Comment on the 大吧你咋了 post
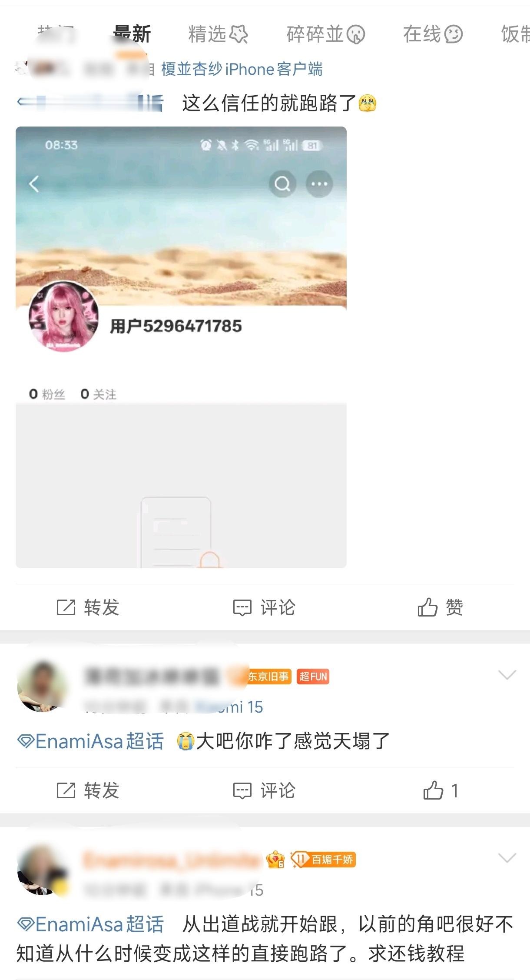Screen dimensions: 530x980 264,790
